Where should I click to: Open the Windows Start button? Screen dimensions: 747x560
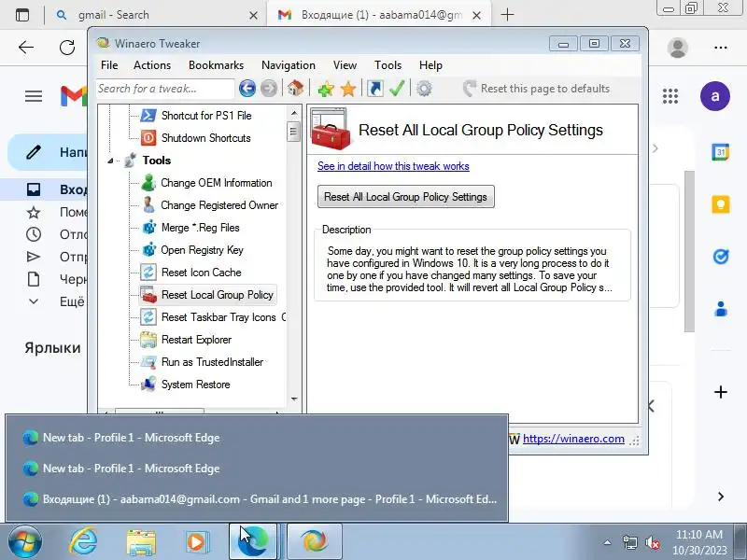point(25,541)
